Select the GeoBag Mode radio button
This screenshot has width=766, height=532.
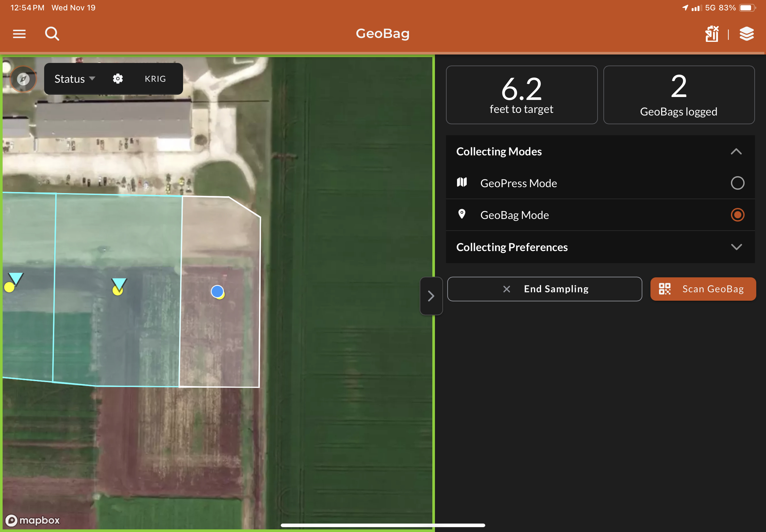[737, 215]
